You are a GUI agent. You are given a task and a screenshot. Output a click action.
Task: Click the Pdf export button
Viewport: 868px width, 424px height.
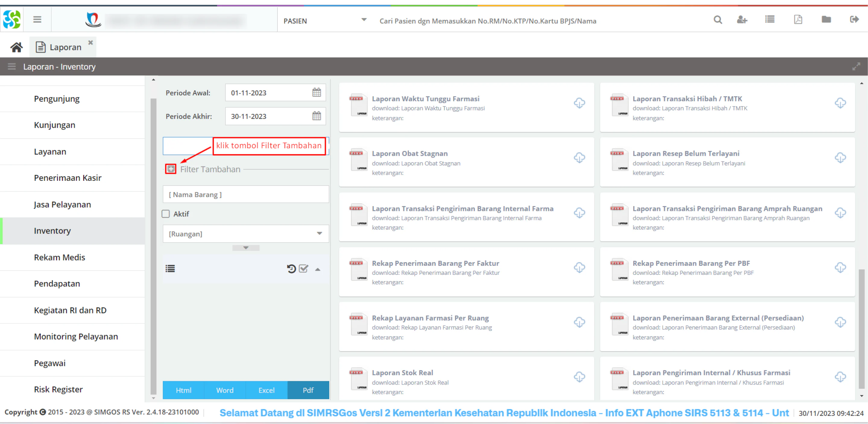308,390
